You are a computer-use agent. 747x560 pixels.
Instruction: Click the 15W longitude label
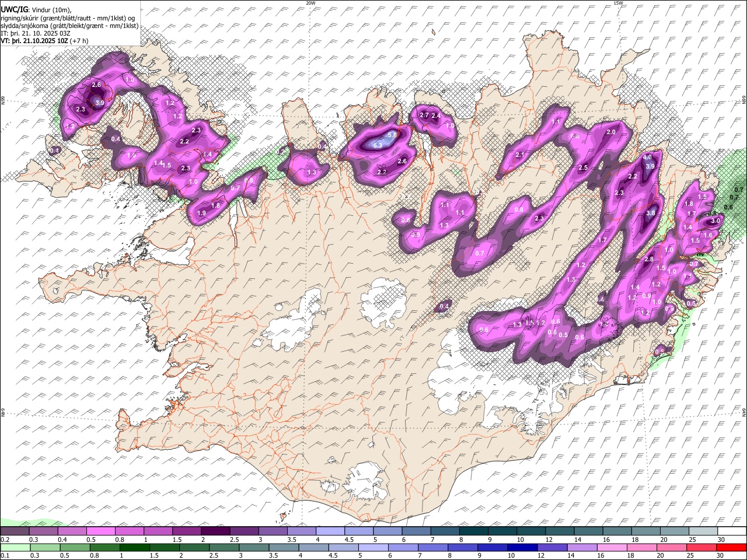(x=618, y=3)
